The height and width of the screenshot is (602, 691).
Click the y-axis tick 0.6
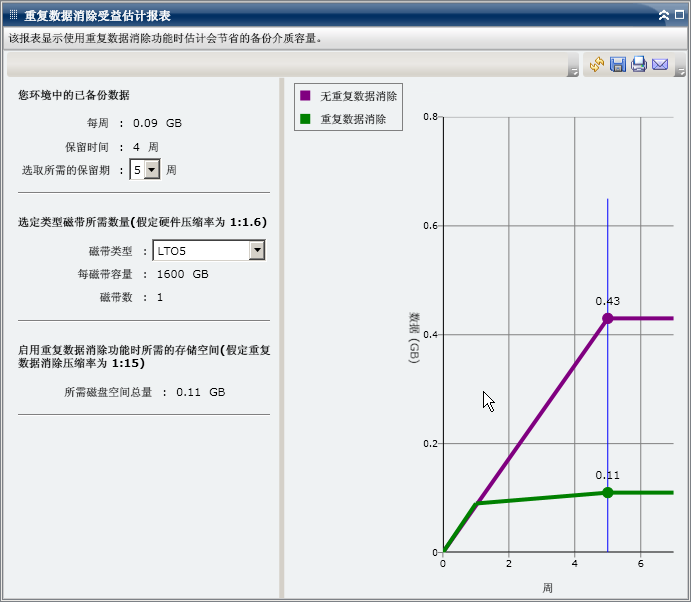(x=431, y=226)
